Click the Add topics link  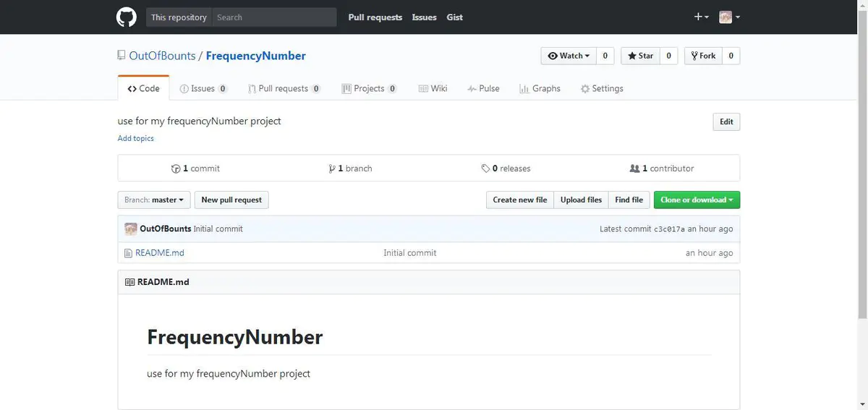[x=135, y=138]
